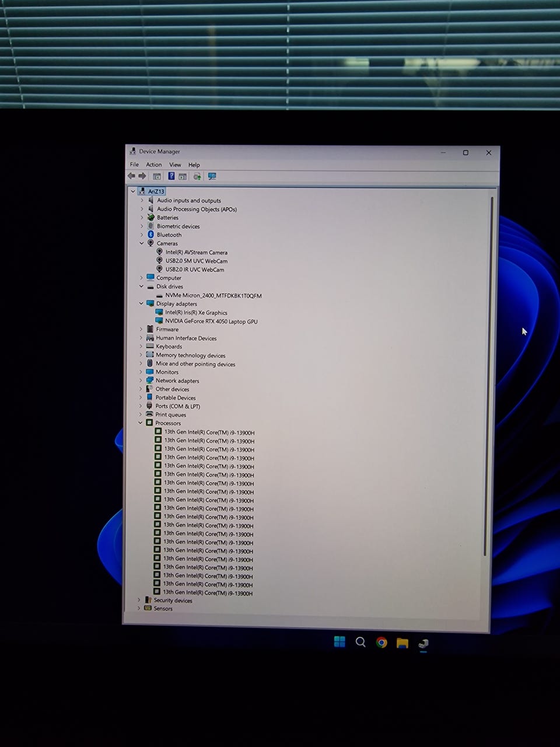The height and width of the screenshot is (747, 560).
Task: Select the Keyboards category icon
Action: click(150, 346)
